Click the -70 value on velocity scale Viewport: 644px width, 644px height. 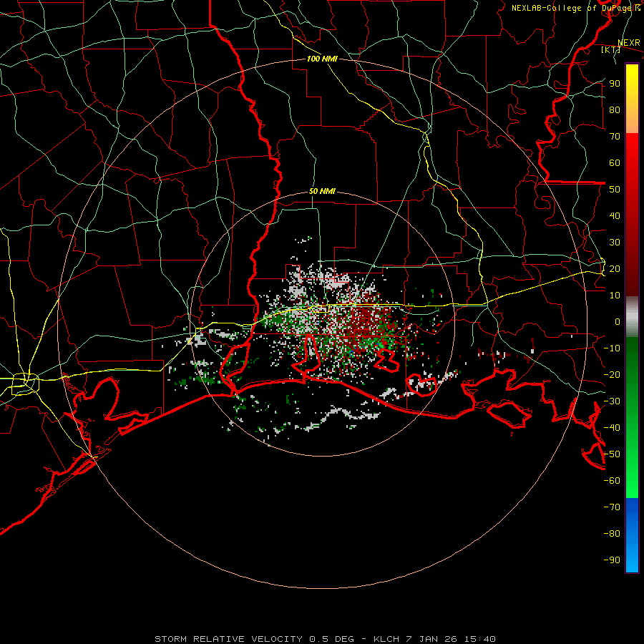tap(612, 507)
